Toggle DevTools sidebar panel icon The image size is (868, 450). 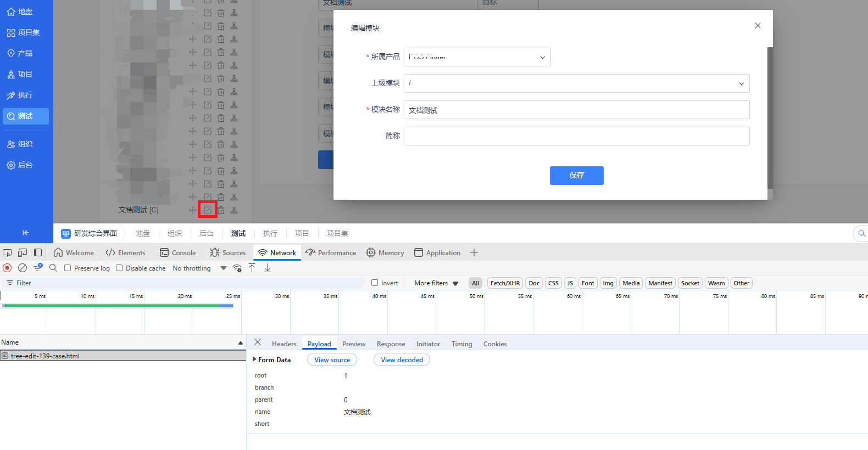(x=38, y=252)
